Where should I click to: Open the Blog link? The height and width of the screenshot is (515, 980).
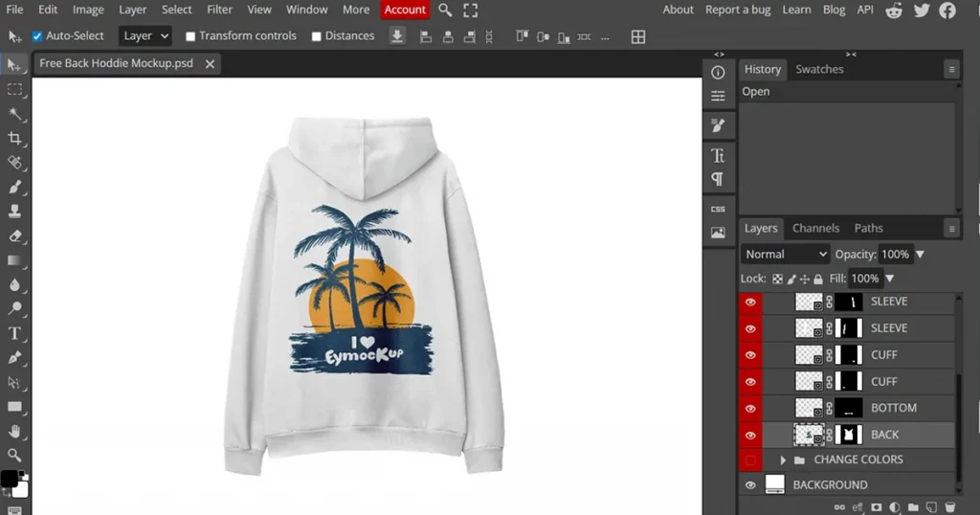tap(834, 10)
